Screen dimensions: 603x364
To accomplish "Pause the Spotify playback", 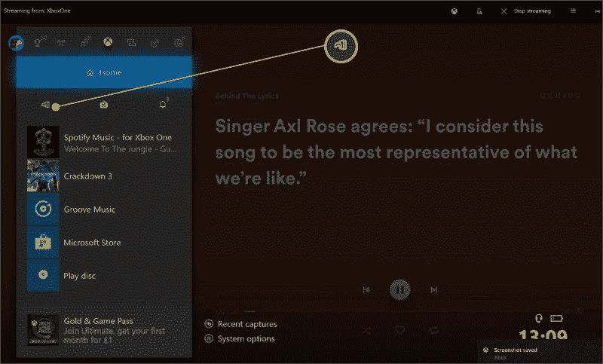I will (x=400, y=289).
